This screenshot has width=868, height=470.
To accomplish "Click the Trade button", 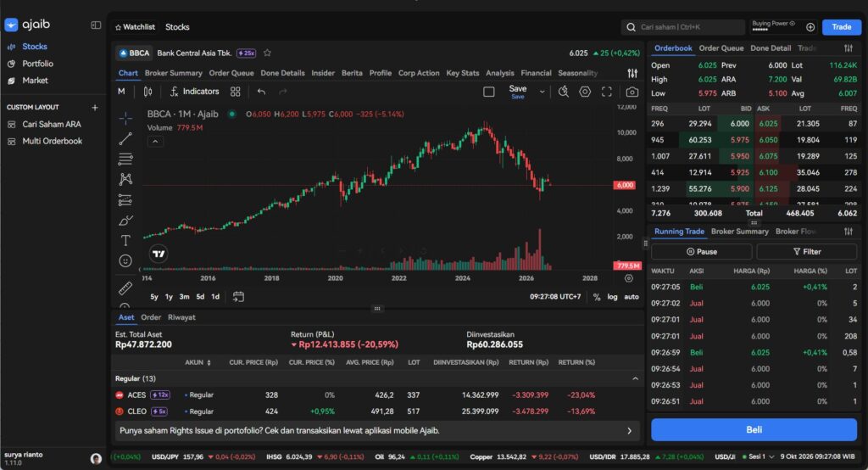I will [841, 26].
